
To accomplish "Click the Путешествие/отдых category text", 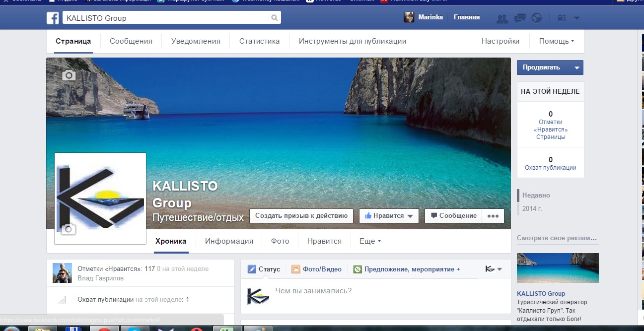I will click(198, 217).
